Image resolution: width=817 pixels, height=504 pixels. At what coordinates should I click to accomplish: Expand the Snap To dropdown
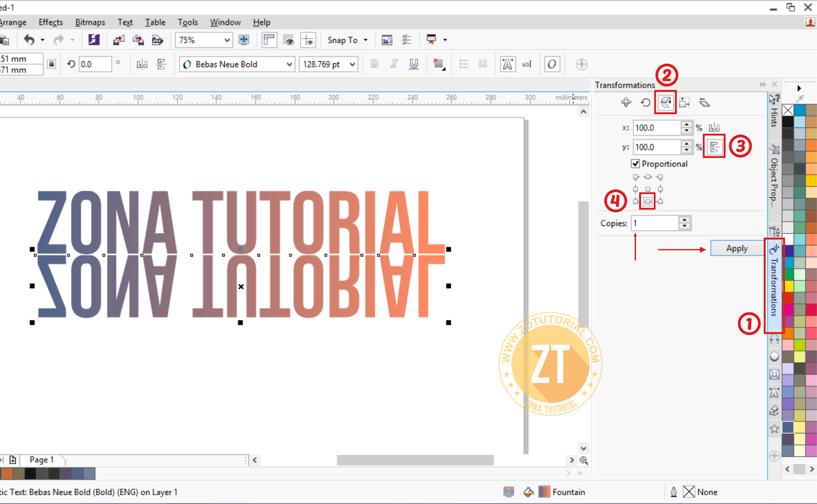365,40
